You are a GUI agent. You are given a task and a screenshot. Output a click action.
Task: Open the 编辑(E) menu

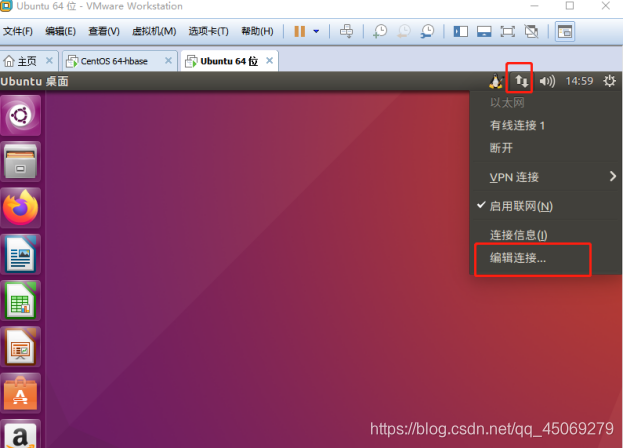[x=60, y=31]
